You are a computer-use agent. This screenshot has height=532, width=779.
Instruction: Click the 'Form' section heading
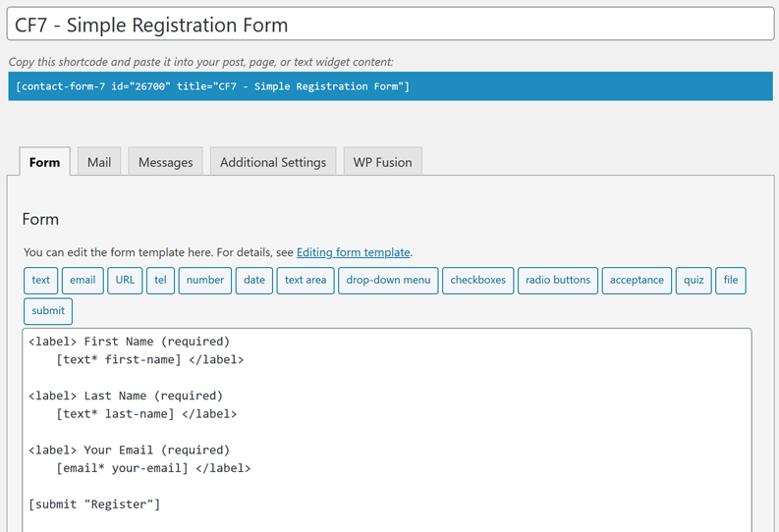pos(40,219)
